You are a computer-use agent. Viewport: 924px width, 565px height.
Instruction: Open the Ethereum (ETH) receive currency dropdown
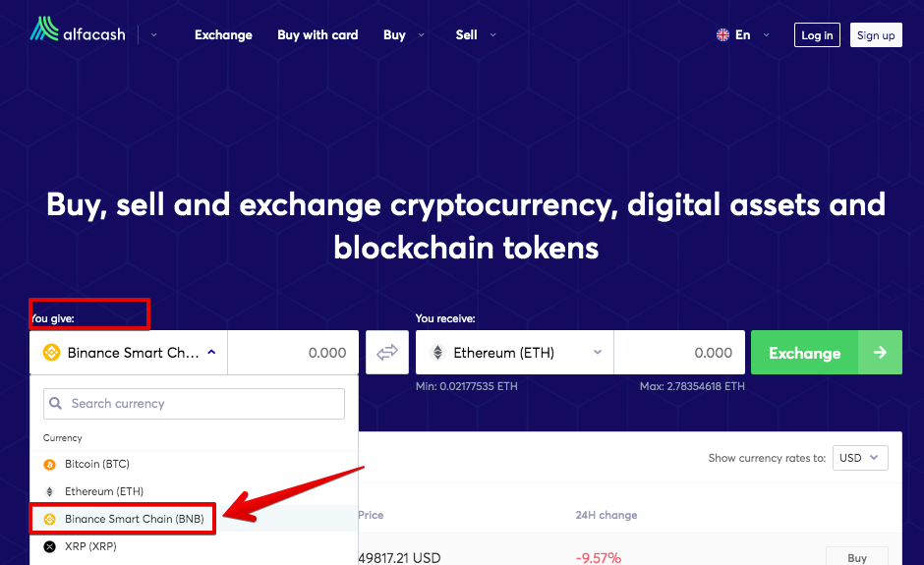tap(514, 353)
